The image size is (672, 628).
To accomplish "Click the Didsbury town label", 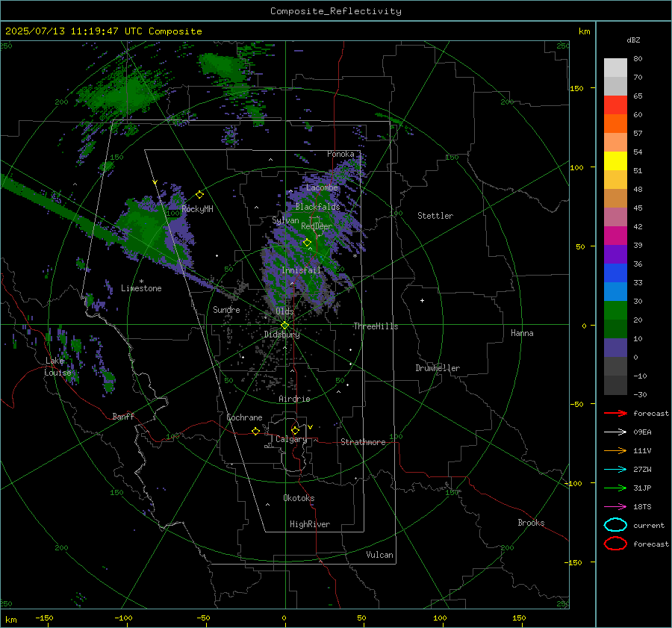I will pos(281,335).
